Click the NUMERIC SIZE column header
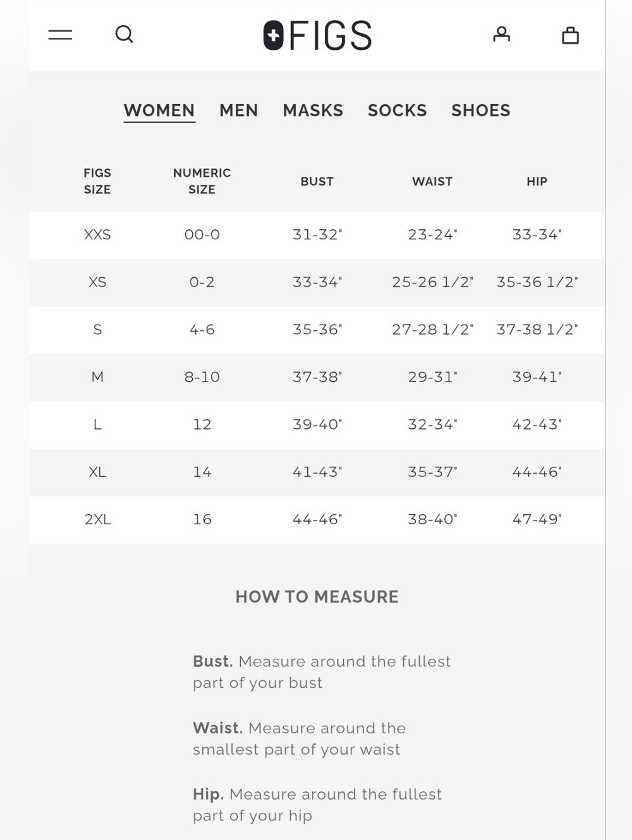This screenshot has width=632, height=840. pyautogui.click(x=202, y=181)
